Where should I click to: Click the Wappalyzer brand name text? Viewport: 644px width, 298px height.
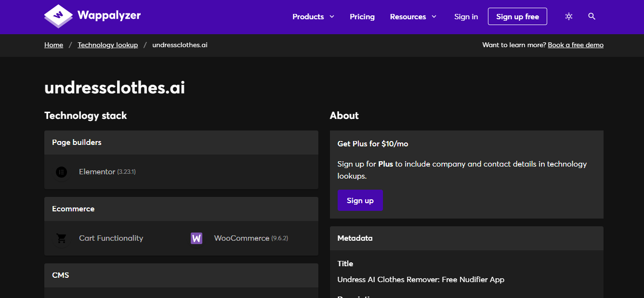(x=109, y=15)
